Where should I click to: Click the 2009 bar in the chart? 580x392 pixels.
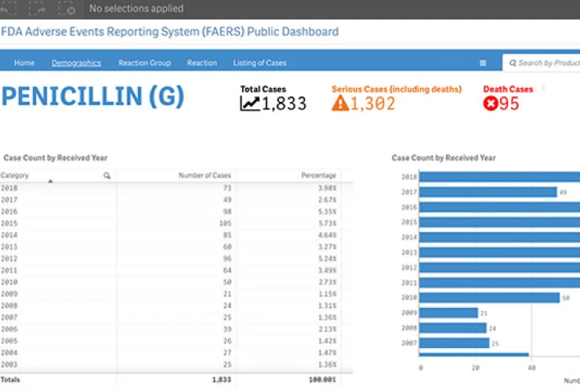[x=448, y=313]
